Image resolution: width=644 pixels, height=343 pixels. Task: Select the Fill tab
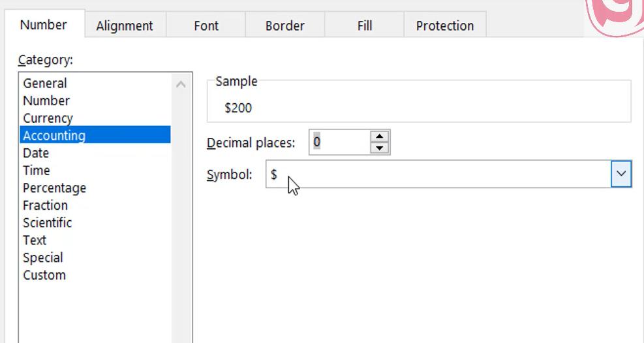[365, 26]
